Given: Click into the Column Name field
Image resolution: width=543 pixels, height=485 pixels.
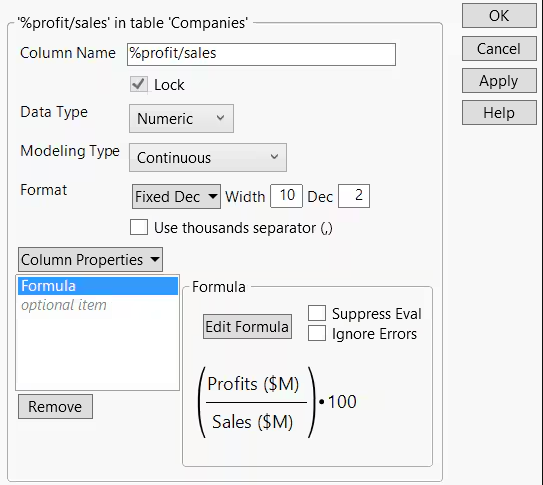Looking at the screenshot, I should pos(261,54).
